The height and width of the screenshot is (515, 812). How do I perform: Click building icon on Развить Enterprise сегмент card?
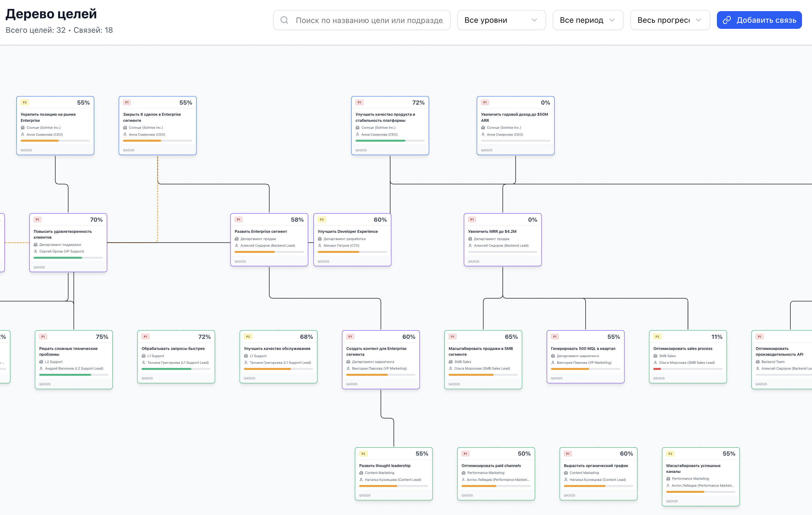[237, 239]
